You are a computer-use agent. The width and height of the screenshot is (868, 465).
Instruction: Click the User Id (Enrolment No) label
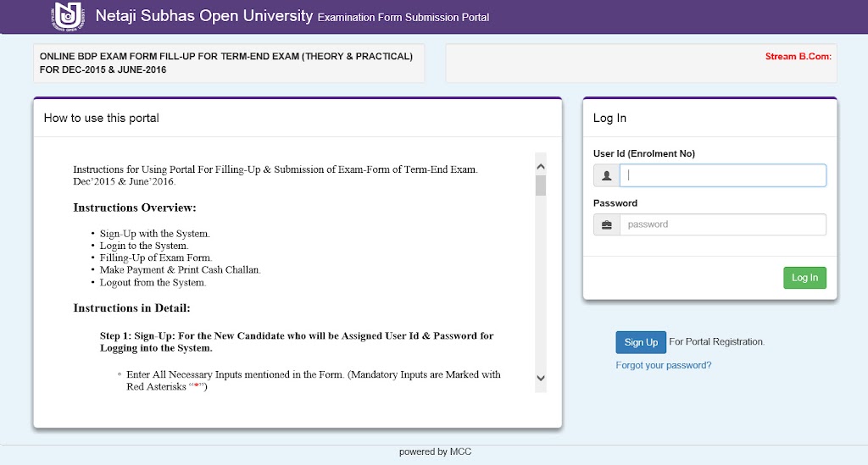(x=644, y=153)
